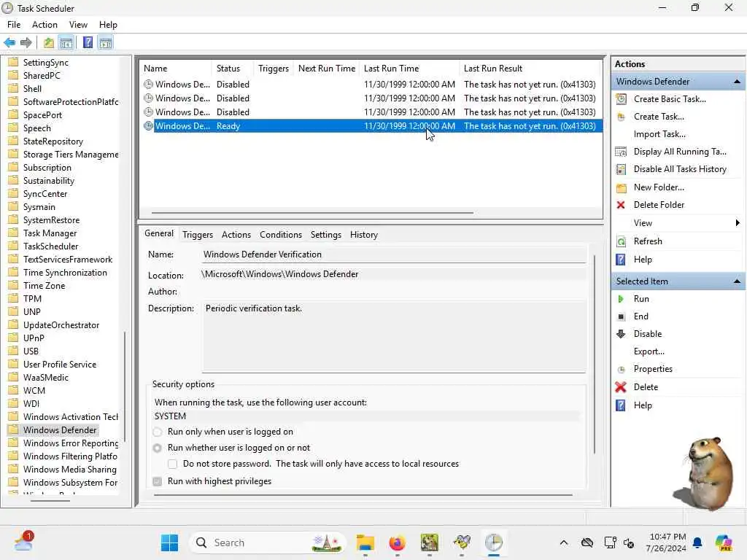Expand the View submenu arrow
747x560 pixels.
pyautogui.click(x=738, y=223)
